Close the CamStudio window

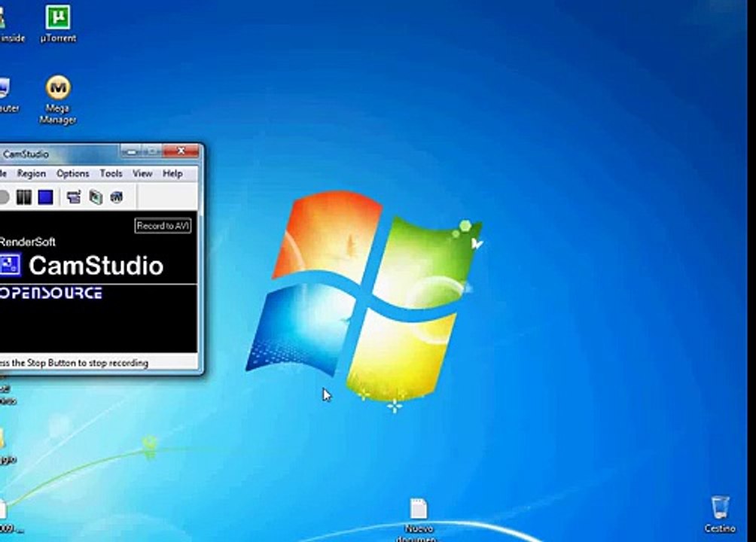pos(181,151)
